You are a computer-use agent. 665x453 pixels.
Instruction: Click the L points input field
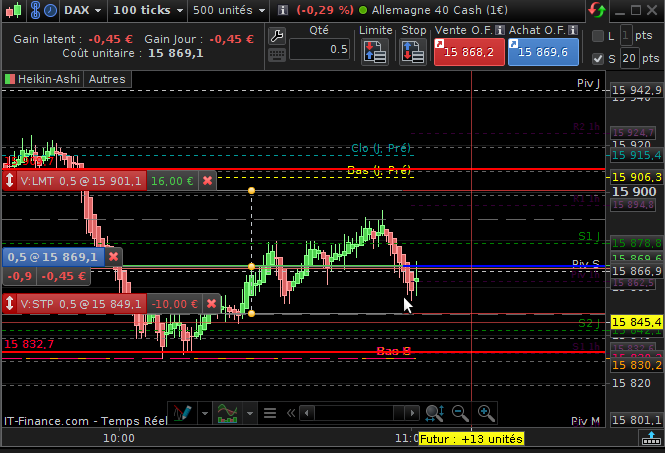point(626,36)
